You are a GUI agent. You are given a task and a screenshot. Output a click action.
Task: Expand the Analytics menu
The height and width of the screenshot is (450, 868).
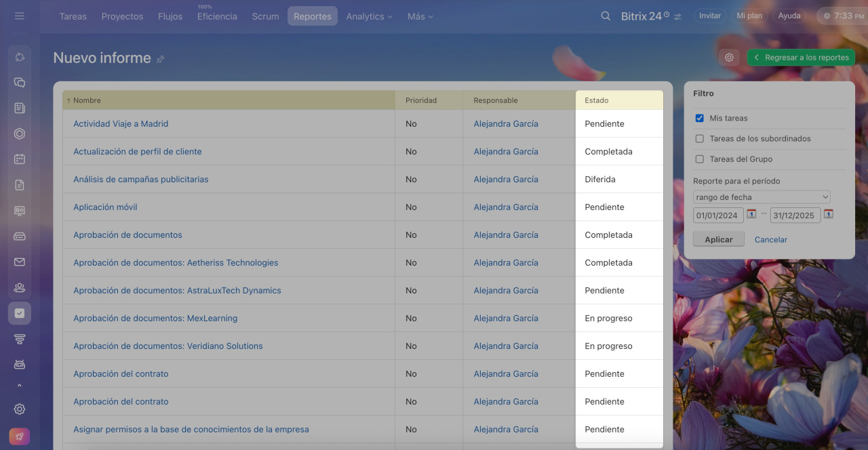point(369,16)
